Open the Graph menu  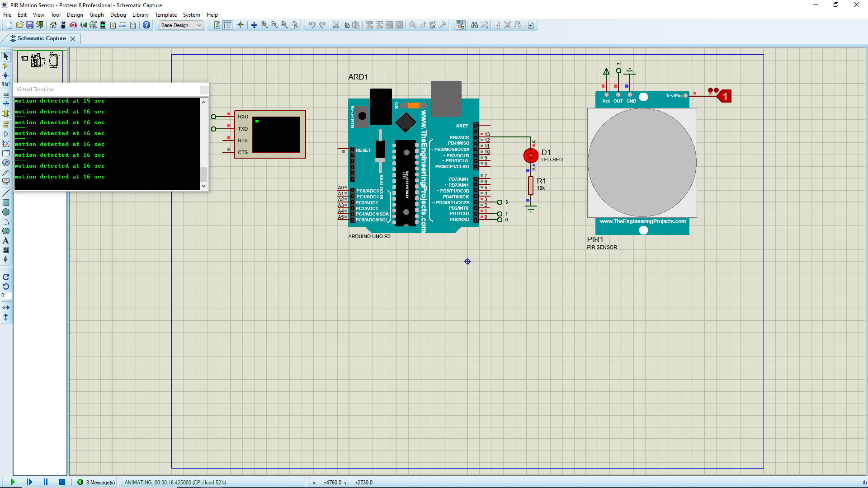click(x=97, y=15)
